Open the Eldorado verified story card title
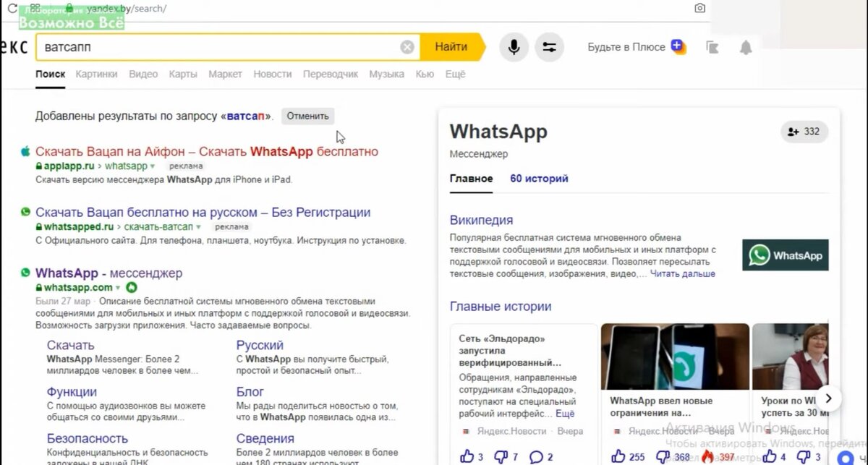The height and width of the screenshot is (465, 868). [510, 351]
